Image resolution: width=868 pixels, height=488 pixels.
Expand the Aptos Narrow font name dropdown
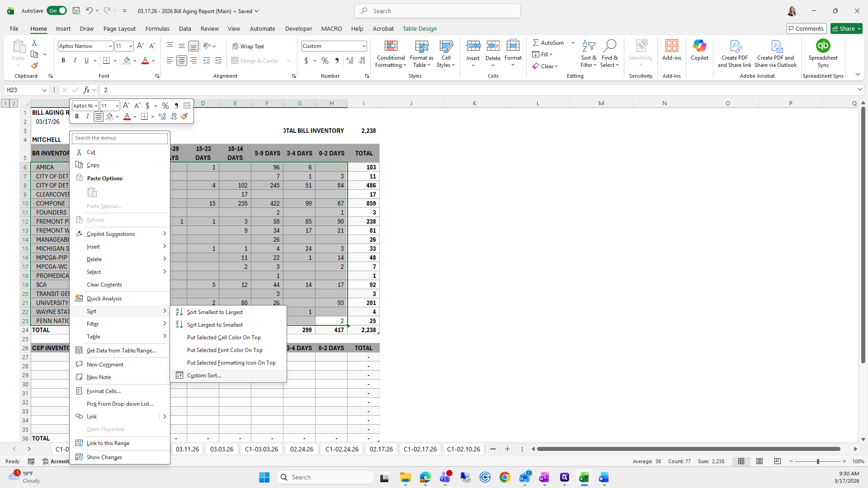pos(110,46)
